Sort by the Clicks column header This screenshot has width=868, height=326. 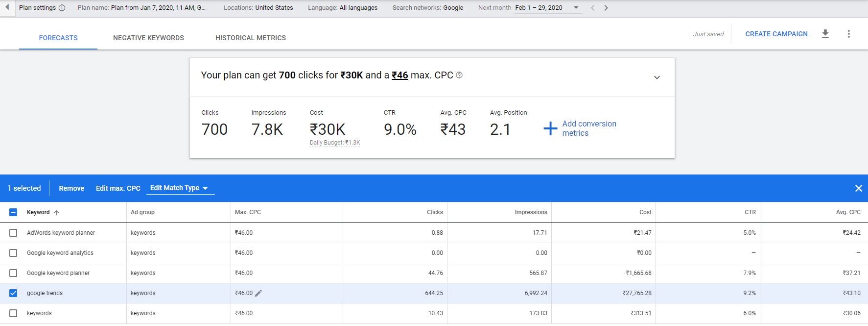[435, 212]
